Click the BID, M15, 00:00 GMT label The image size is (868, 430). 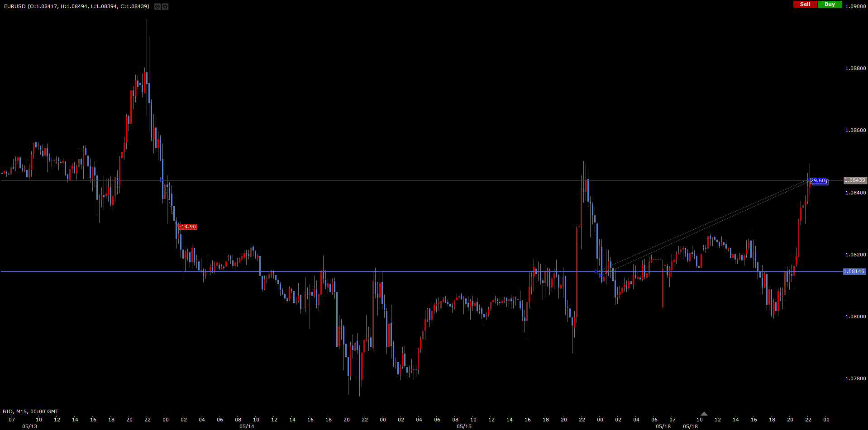coord(31,411)
